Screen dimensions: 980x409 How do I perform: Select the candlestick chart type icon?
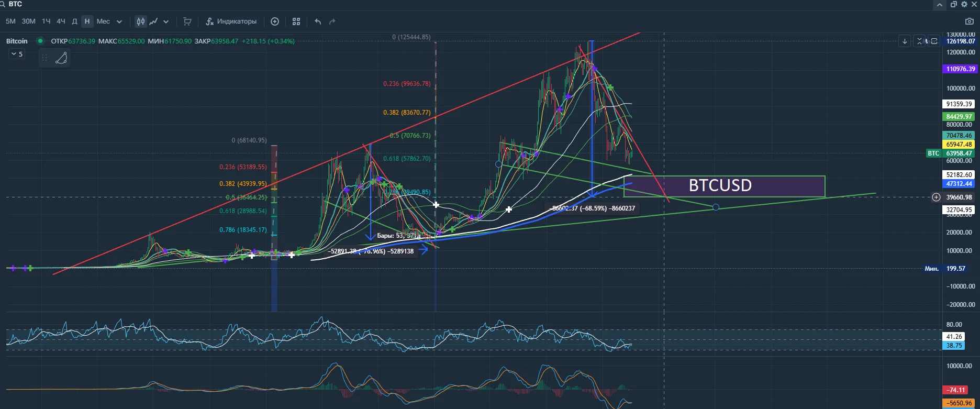pyautogui.click(x=140, y=21)
